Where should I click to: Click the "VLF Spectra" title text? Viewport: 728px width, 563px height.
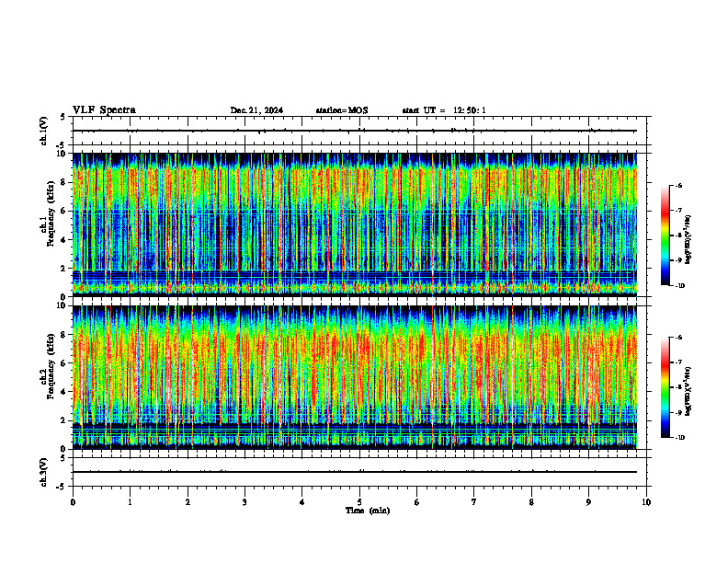[x=104, y=110]
